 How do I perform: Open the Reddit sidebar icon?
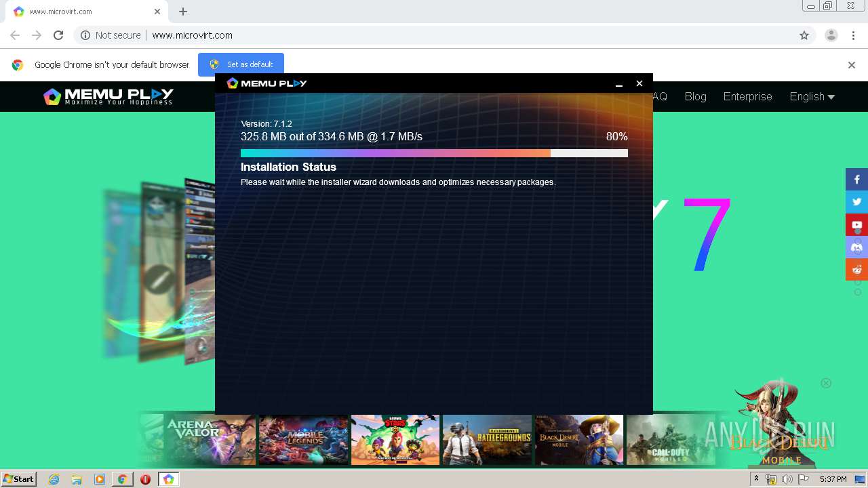[x=856, y=269]
